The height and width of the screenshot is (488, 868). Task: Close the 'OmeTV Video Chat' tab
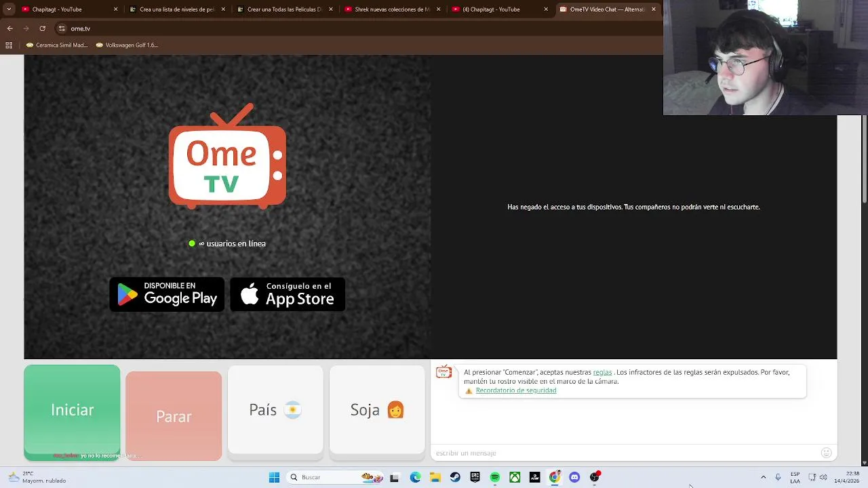[x=653, y=9]
